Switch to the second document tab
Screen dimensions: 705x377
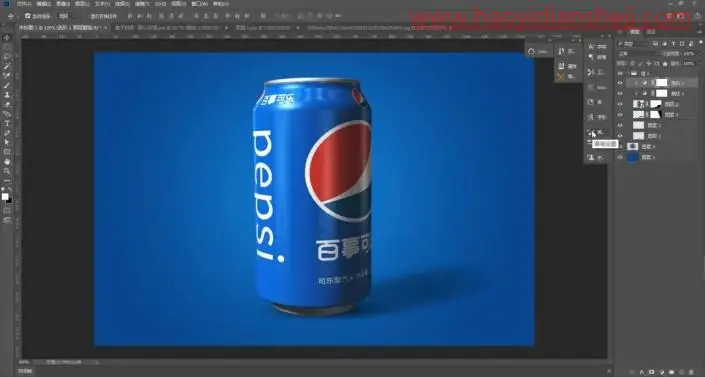(x=169, y=27)
